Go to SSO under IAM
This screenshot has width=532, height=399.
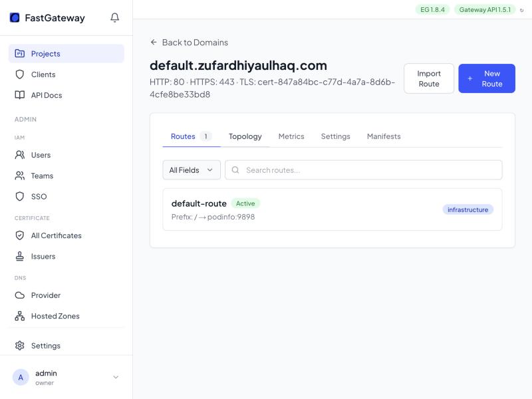pos(66,196)
